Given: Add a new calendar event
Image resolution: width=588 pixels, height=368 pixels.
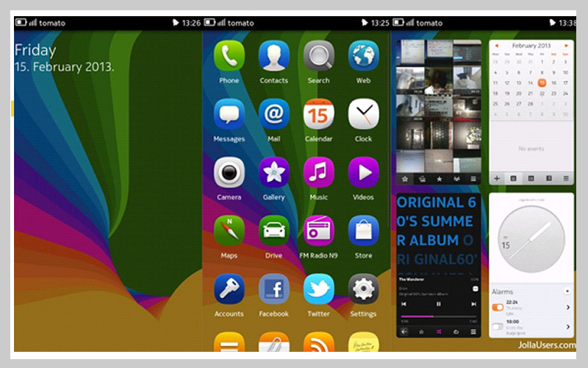Looking at the screenshot, I should [x=497, y=178].
